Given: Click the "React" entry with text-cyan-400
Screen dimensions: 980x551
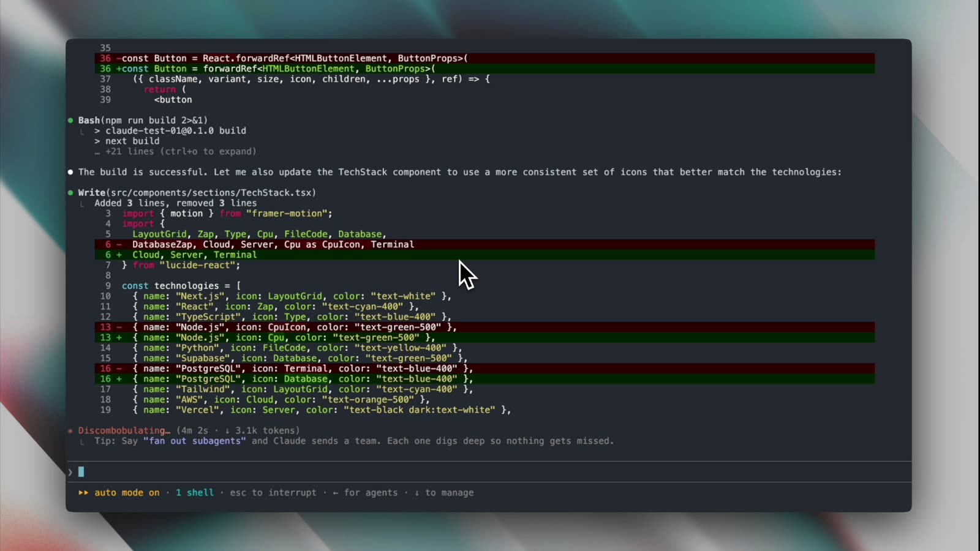Looking at the screenshot, I should pos(276,307).
